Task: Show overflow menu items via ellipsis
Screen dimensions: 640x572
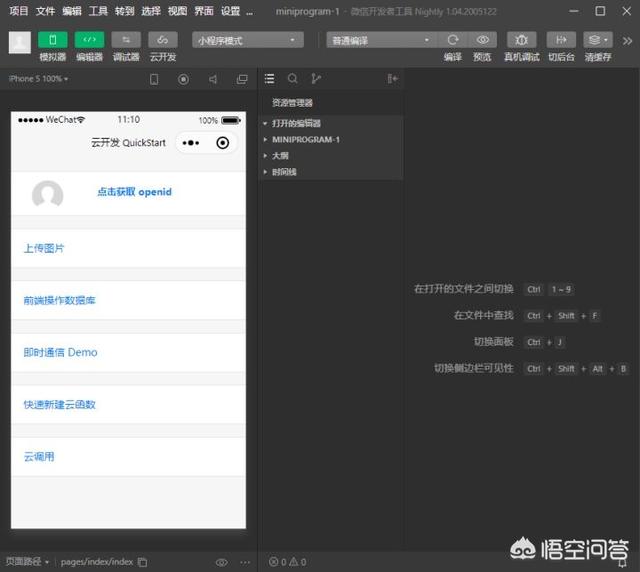Action: (249, 13)
